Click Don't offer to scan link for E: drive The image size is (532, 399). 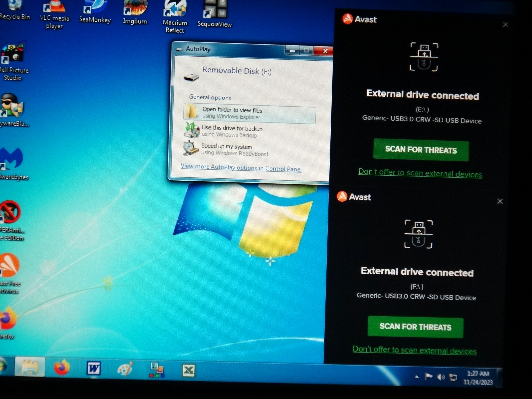420,173
